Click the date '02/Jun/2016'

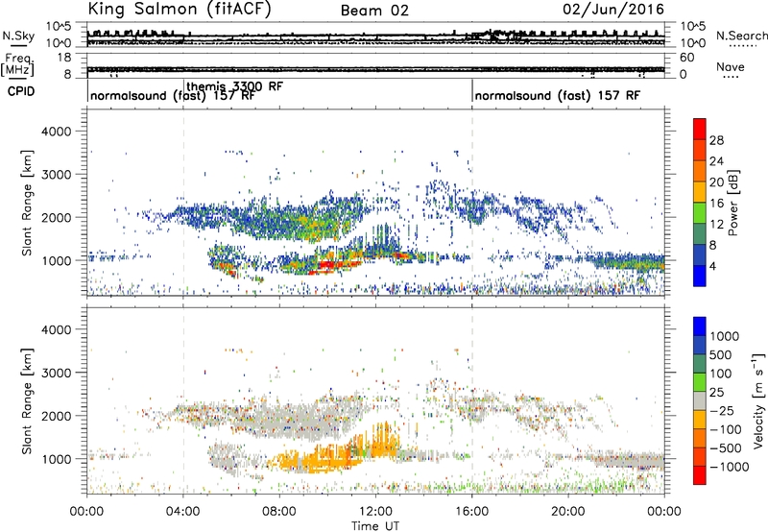[613, 9]
